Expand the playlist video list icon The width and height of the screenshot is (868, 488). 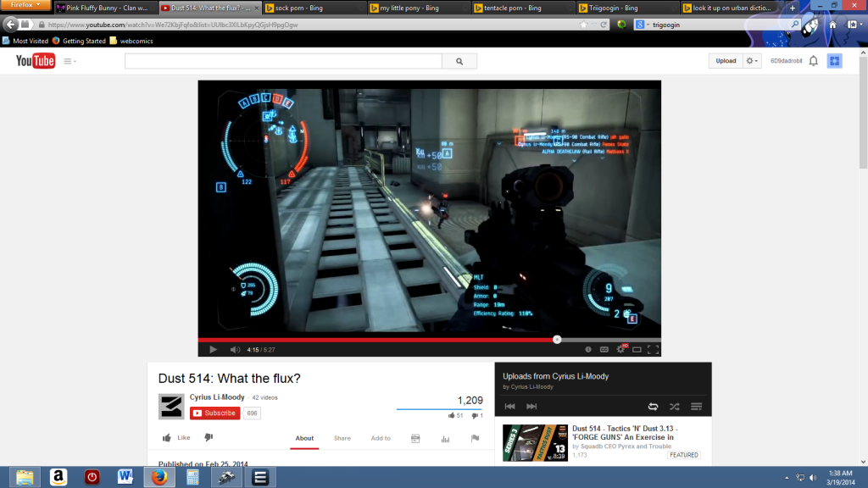(697, 407)
